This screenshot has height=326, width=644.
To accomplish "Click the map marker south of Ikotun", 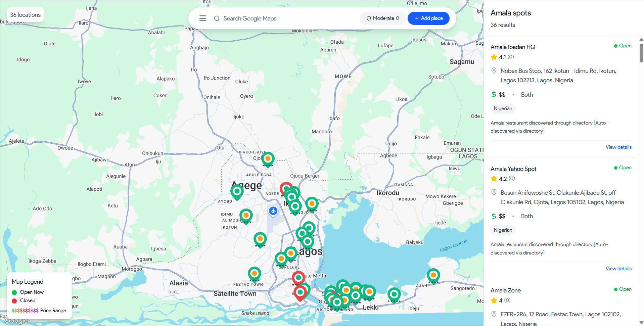I will tap(260, 240).
